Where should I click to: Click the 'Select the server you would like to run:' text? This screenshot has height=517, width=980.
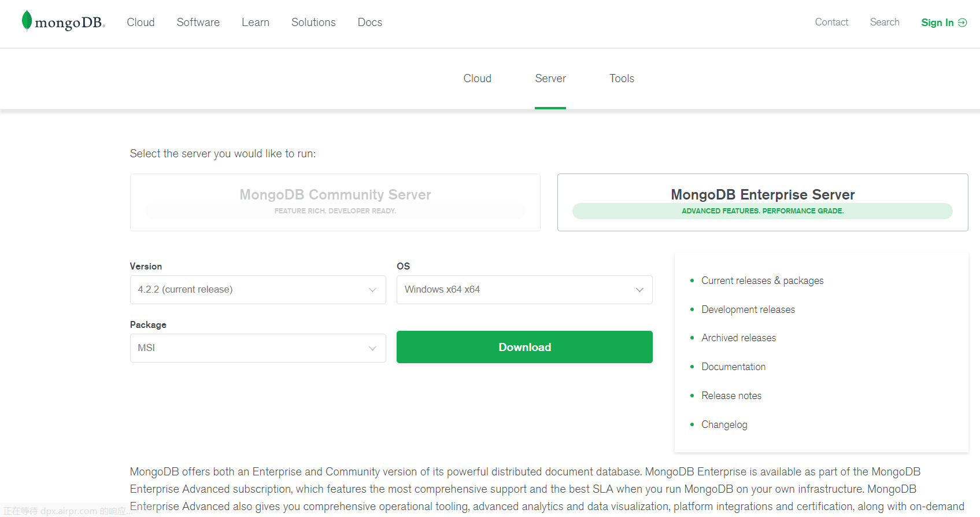click(x=223, y=153)
